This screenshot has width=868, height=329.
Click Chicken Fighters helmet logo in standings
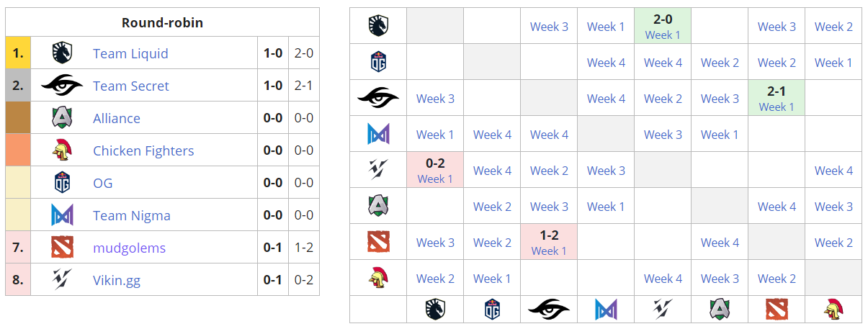pos(63,150)
